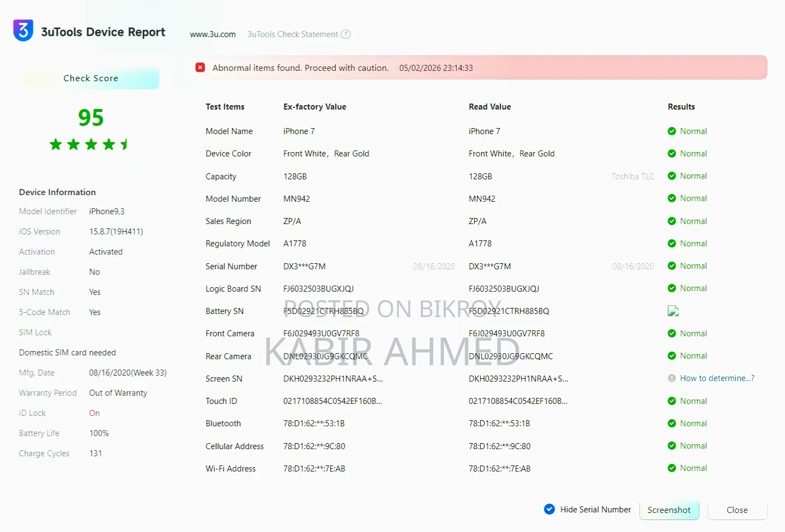Click the green check for Sales Region
The width and height of the screenshot is (785, 532).
672,221
